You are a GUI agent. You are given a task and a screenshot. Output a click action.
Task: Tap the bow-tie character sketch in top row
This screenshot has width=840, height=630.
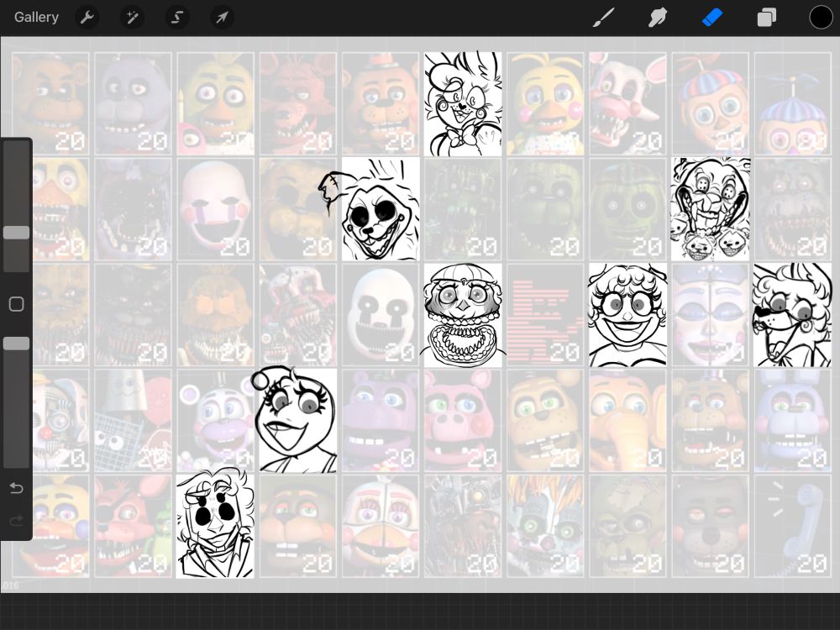pyautogui.click(x=463, y=104)
